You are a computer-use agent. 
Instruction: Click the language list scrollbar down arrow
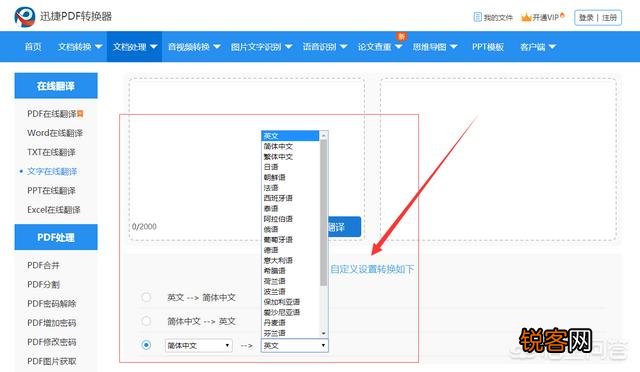click(x=324, y=334)
